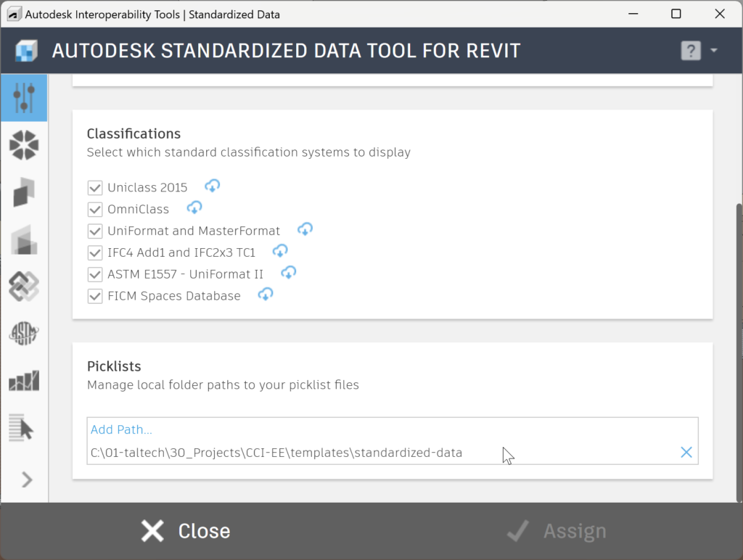Download FICM Spaces Database cloud icon

tap(266, 295)
